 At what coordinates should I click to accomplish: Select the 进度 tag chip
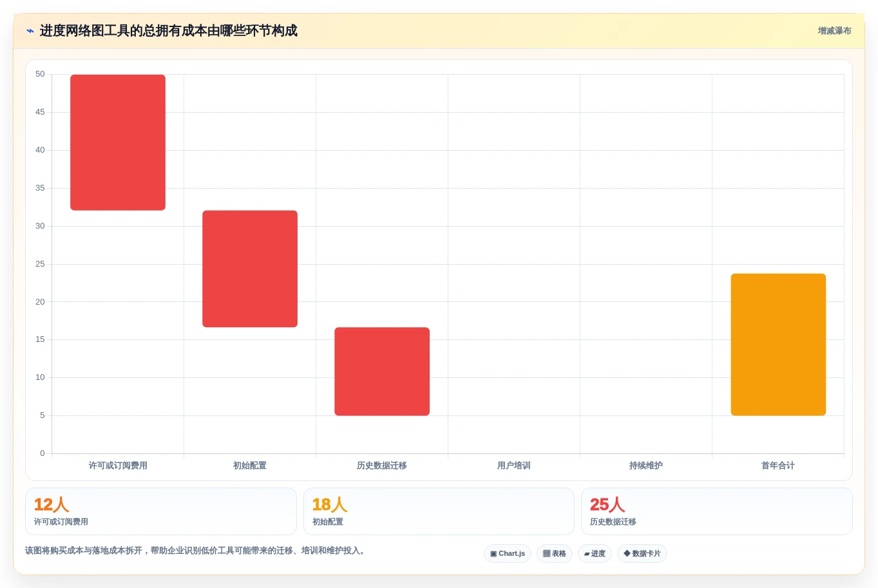[x=595, y=554]
